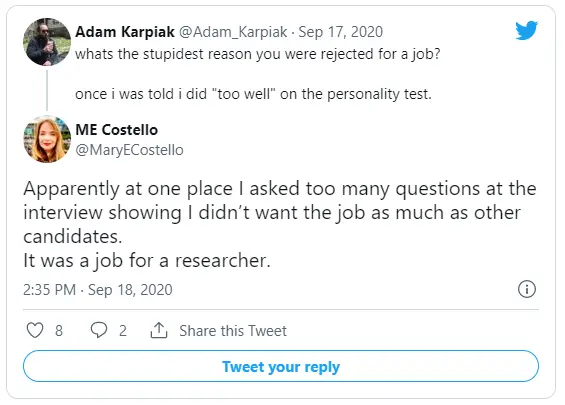Click the Adam Karpiak display name
This screenshot has height=405, width=565.
pos(125,32)
